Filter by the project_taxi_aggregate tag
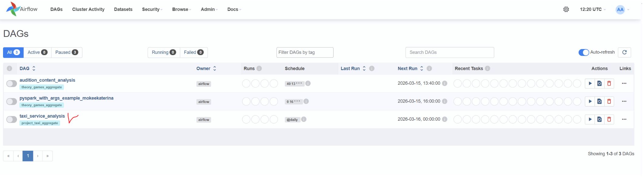Viewport: 644px width, 183px height. [40, 123]
